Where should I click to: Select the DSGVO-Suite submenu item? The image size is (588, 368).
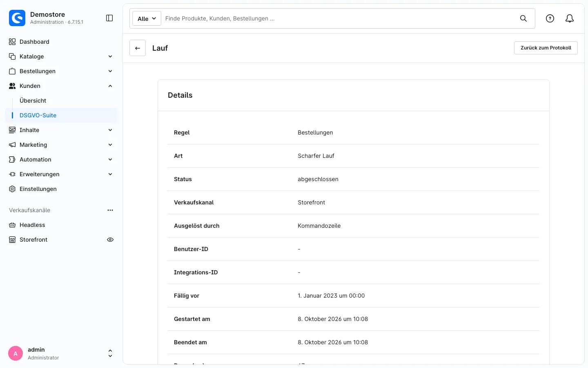click(61, 115)
